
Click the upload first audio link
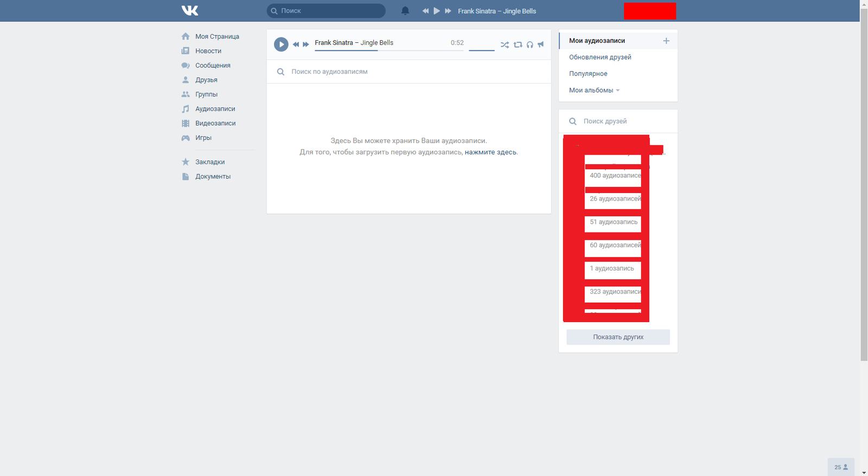point(490,152)
